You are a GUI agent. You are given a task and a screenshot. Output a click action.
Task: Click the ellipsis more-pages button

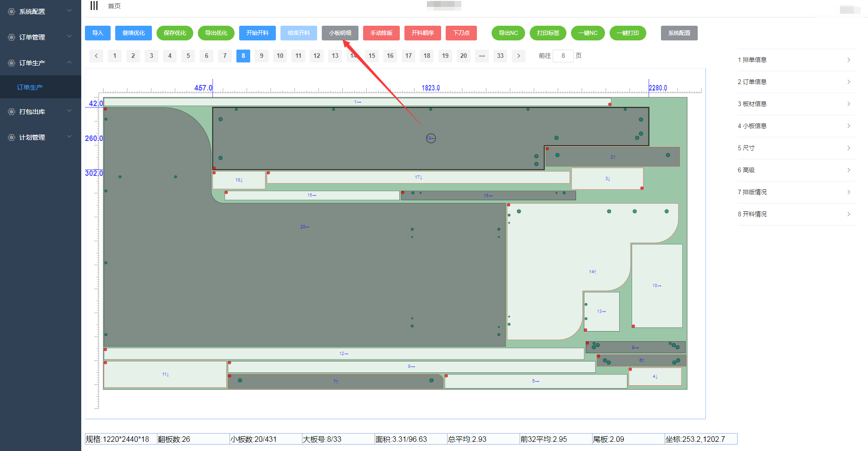pos(482,56)
